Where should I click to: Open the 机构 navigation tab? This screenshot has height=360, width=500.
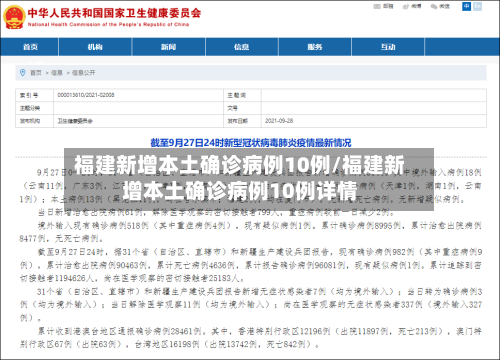[x=95, y=47]
